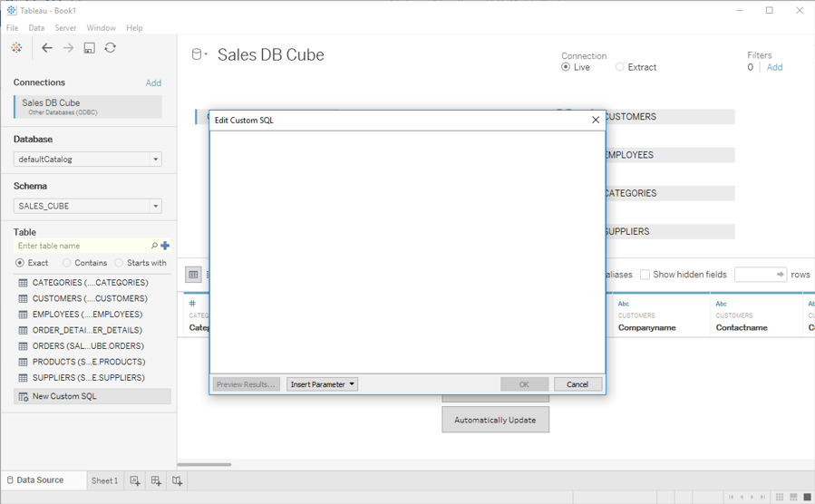Click the Enter table name field
This screenshot has width=815, height=504.
tap(82, 246)
